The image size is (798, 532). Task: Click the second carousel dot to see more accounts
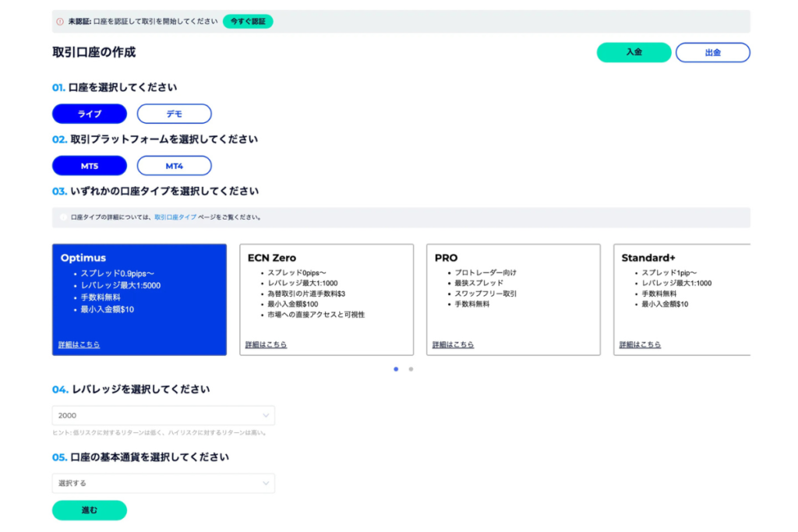pyautogui.click(x=411, y=369)
